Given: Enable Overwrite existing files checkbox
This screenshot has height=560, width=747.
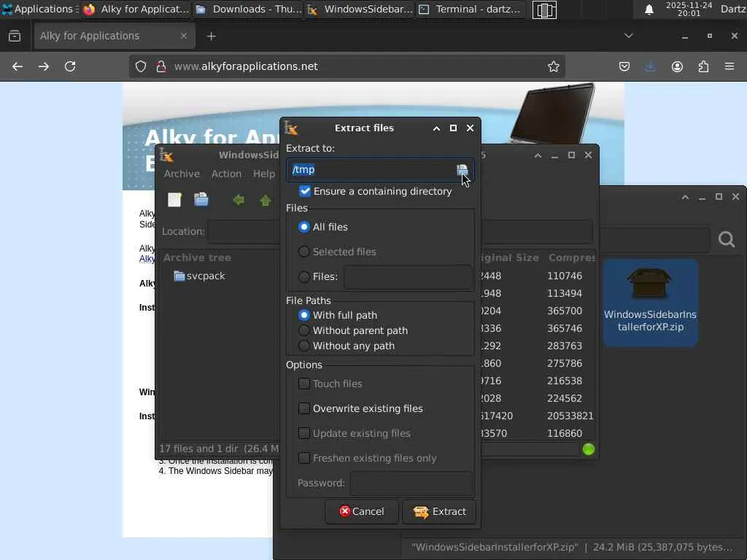Looking at the screenshot, I should (304, 408).
